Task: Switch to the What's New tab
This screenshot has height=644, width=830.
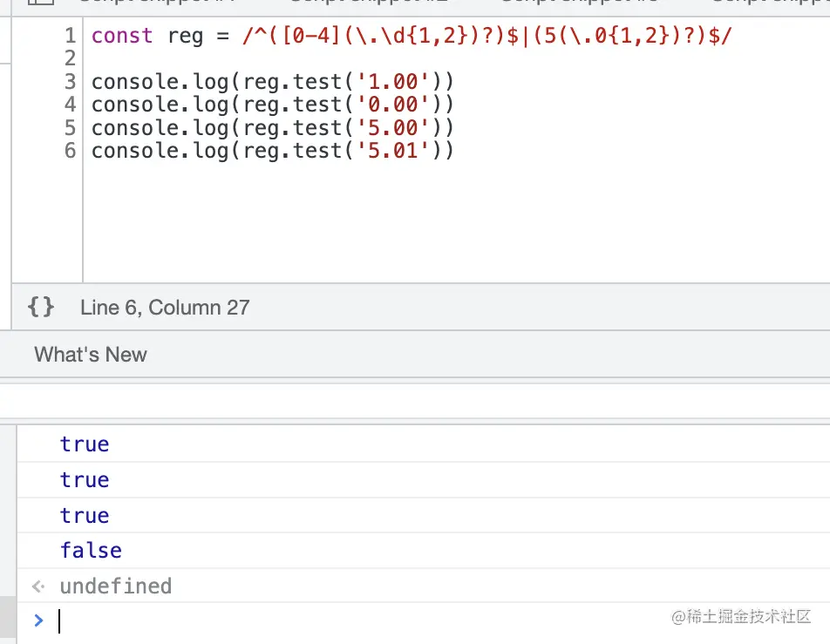Action: 91,355
